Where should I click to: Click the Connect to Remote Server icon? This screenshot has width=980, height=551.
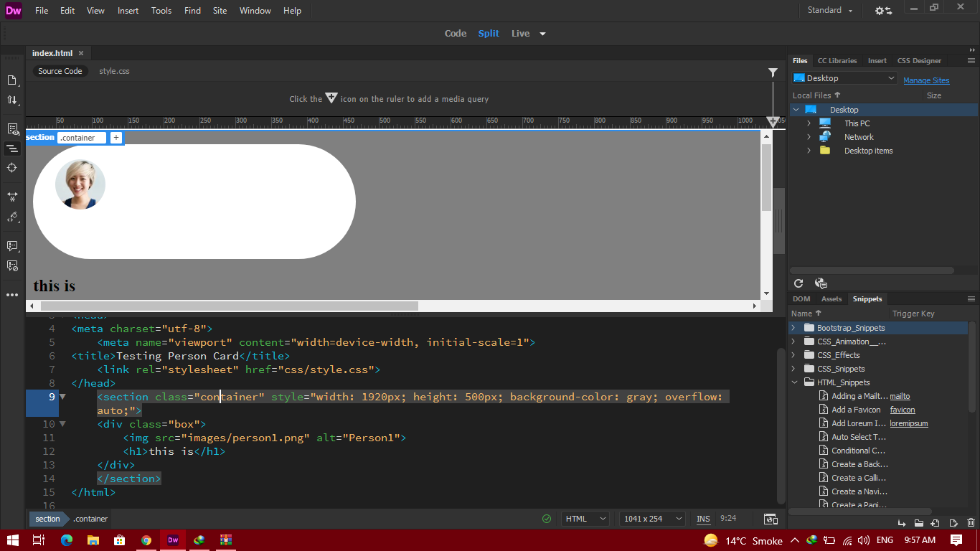coord(821,283)
